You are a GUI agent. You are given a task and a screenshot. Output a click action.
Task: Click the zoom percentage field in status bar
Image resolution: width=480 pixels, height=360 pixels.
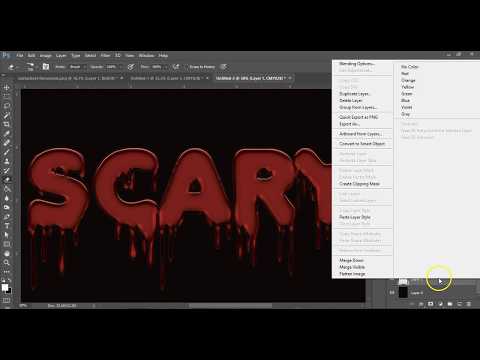(x=24, y=305)
